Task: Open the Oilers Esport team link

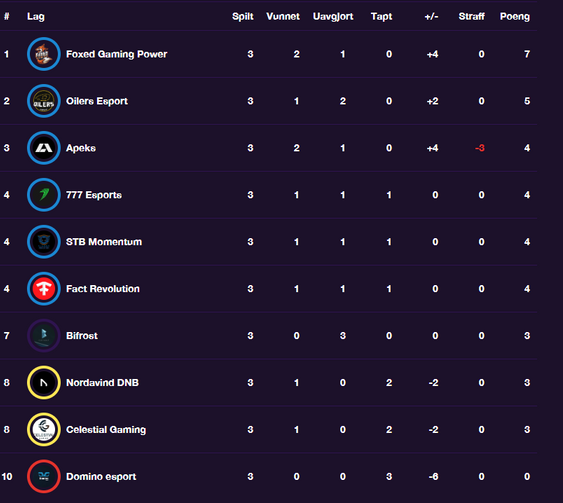Action: (x=97, y=101)
